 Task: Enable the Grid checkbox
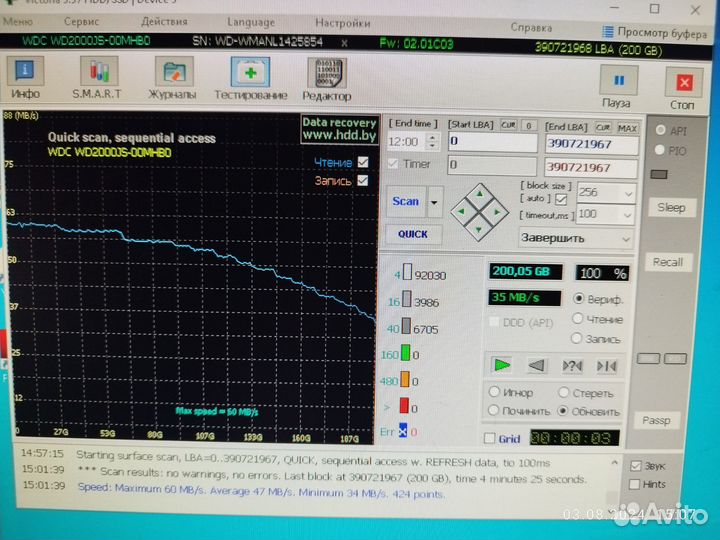pos(489,439)
